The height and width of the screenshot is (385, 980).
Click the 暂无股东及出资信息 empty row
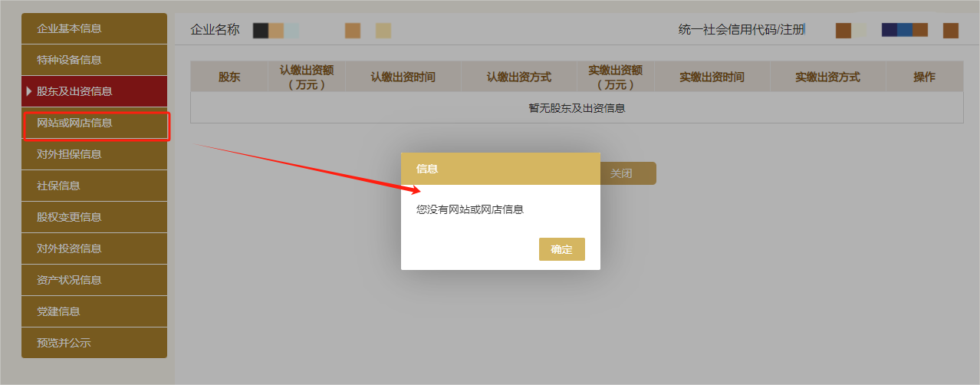click(x=577, y=108)
